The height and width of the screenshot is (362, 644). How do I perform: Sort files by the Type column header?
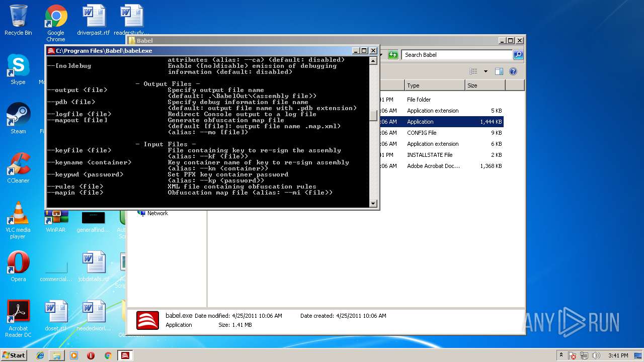[x=435, y=85]
